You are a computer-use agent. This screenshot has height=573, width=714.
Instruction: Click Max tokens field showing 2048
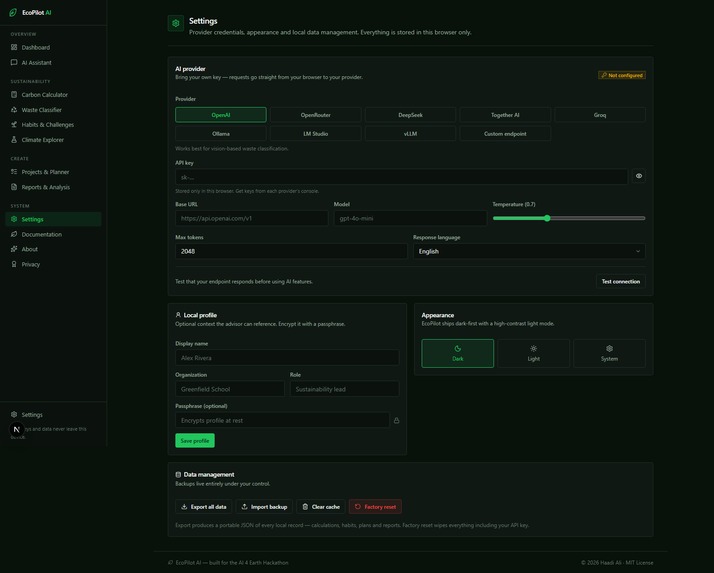(x=291, y=251)
